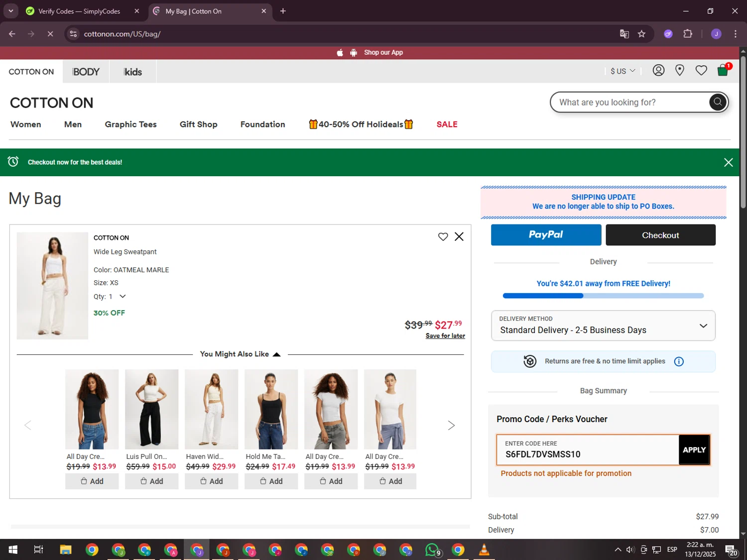Add Hold Me Tank to bag
The image size is (747, 560).
coord(271,481)
